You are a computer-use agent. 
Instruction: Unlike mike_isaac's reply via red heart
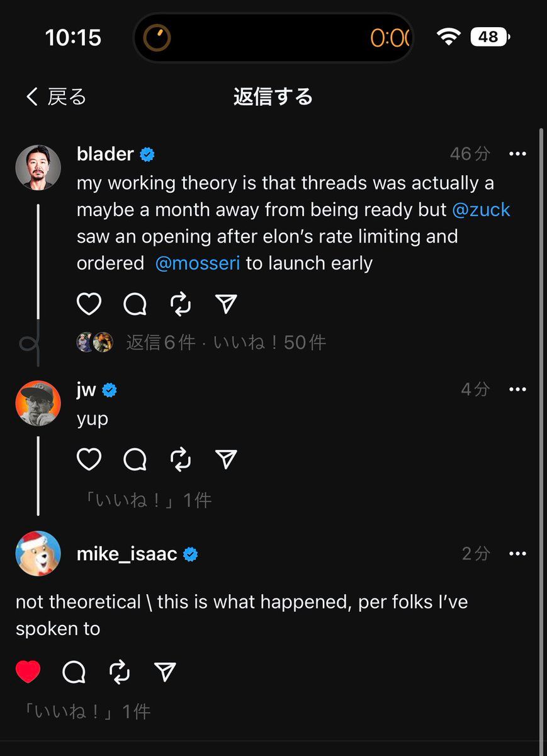pos(28,672)
